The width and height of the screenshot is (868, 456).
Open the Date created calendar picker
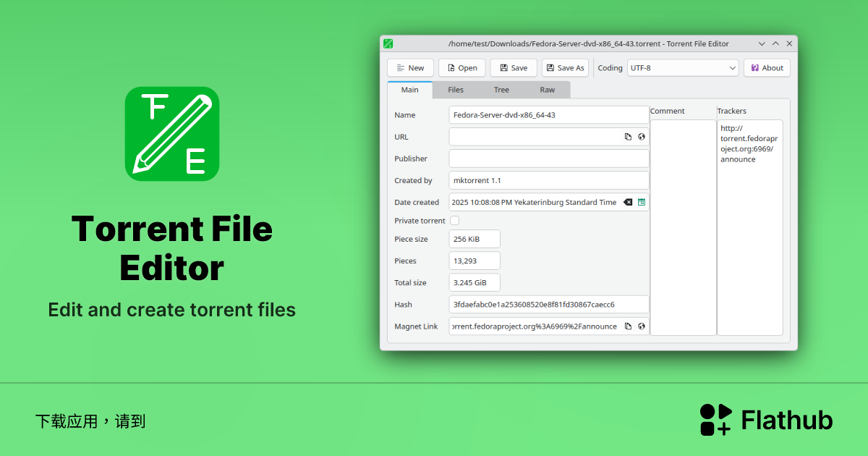641,203
